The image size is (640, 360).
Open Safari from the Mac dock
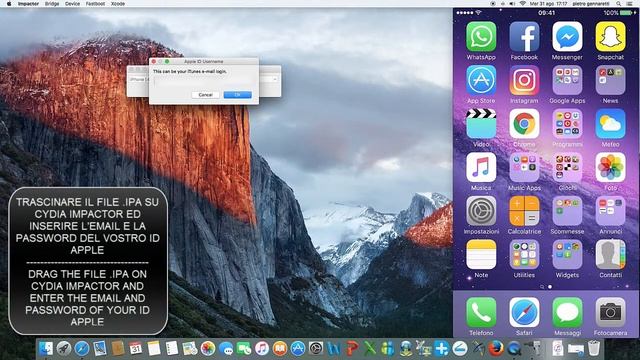(82, 349)
